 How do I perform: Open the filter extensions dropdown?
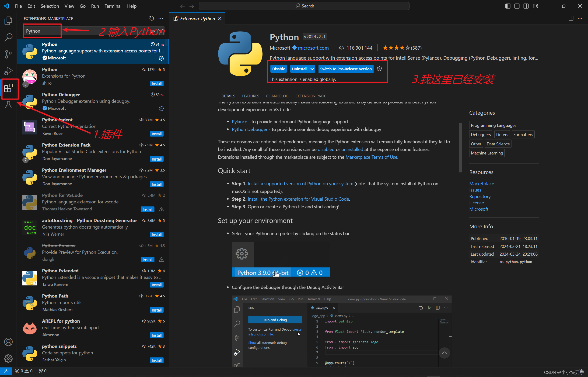[161, 31]
